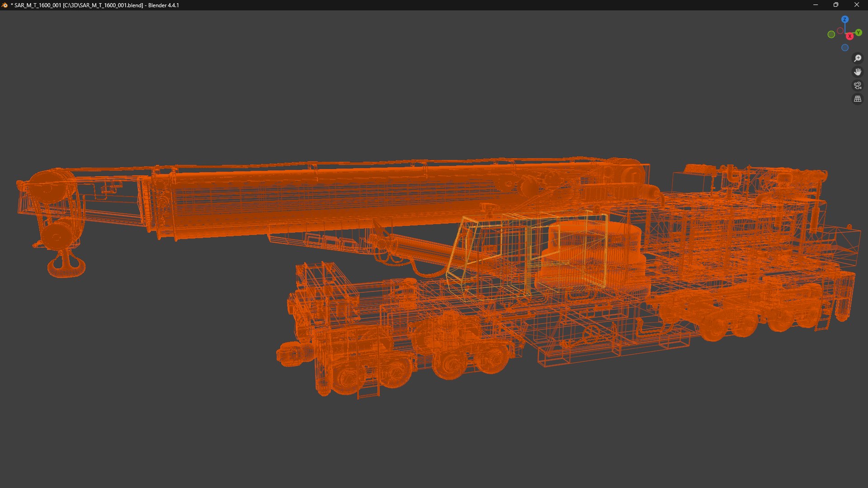Click the green Y labeled gizmo handle

(858, 33)
